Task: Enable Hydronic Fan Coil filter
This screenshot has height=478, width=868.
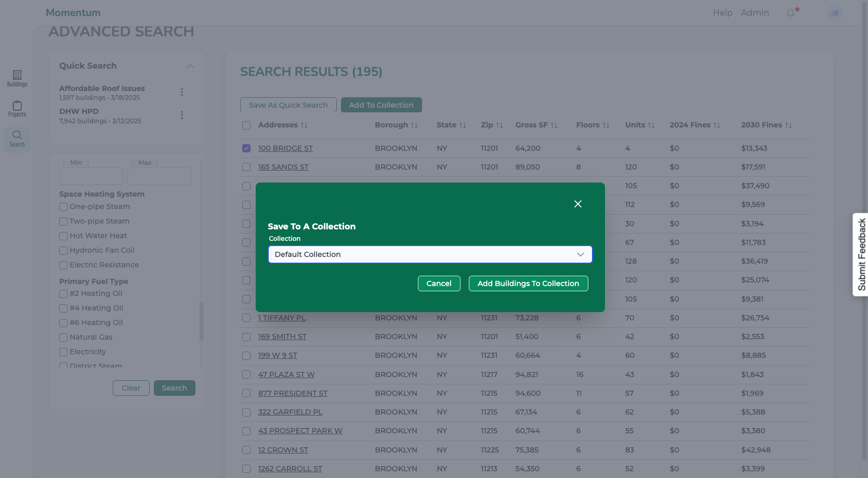Action: (63, 251)
